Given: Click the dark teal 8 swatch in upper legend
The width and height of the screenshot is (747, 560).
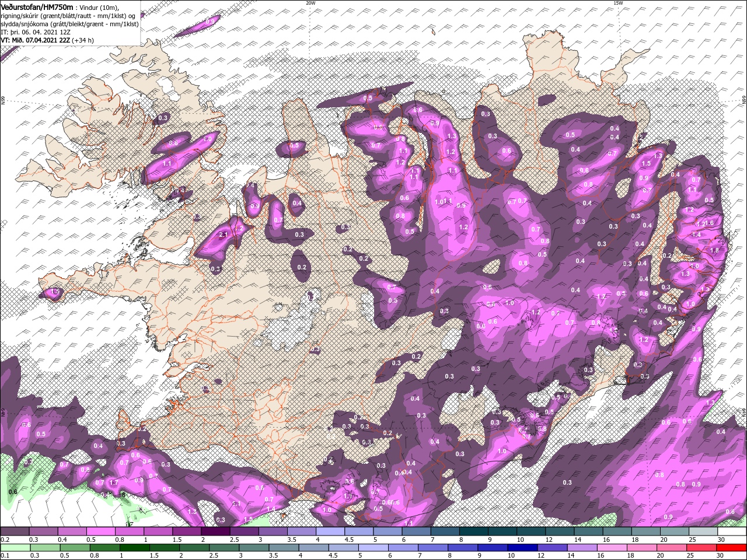Looking at the screenshot, I should pos(474,532).
